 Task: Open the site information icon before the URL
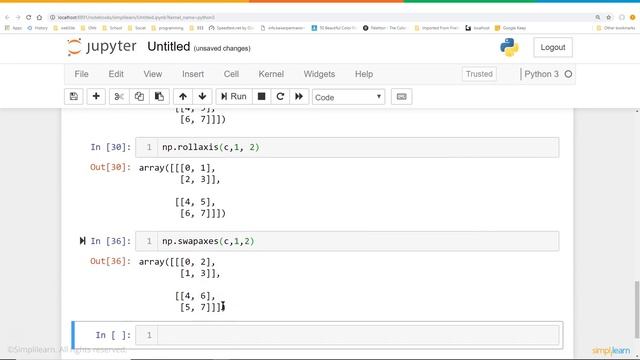[x=52, y=18]
